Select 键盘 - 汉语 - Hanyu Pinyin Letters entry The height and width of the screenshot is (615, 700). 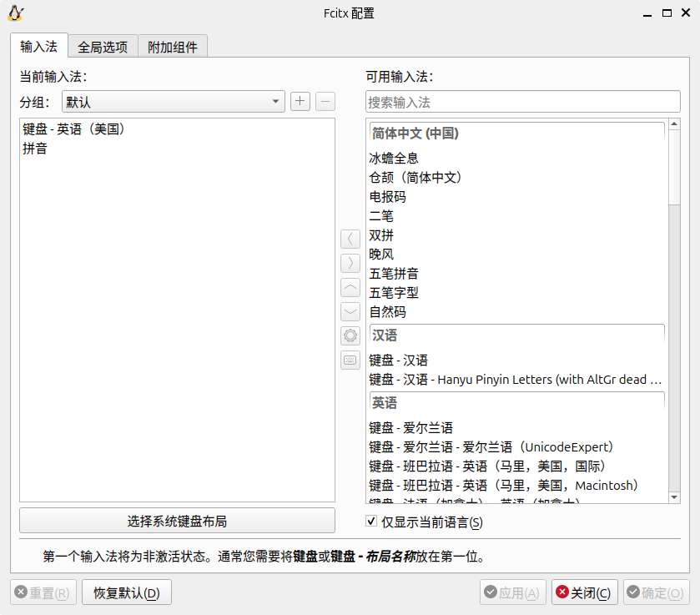517,379
